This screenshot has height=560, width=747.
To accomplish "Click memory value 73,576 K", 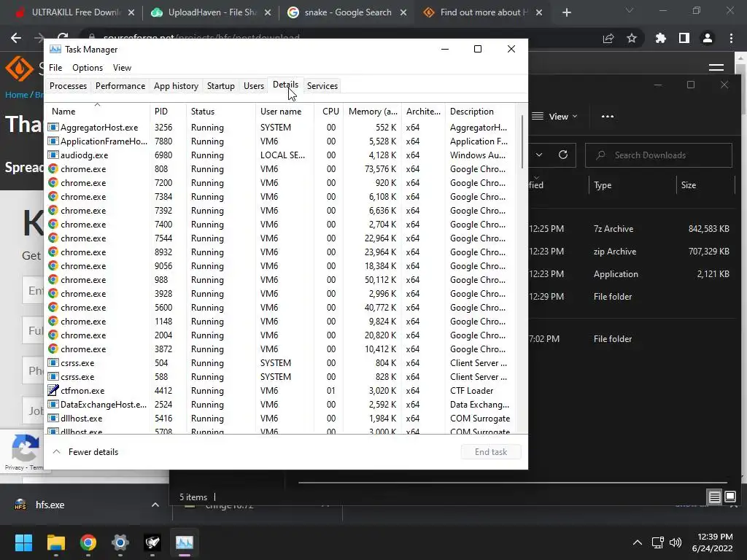I will click(380, 168).
